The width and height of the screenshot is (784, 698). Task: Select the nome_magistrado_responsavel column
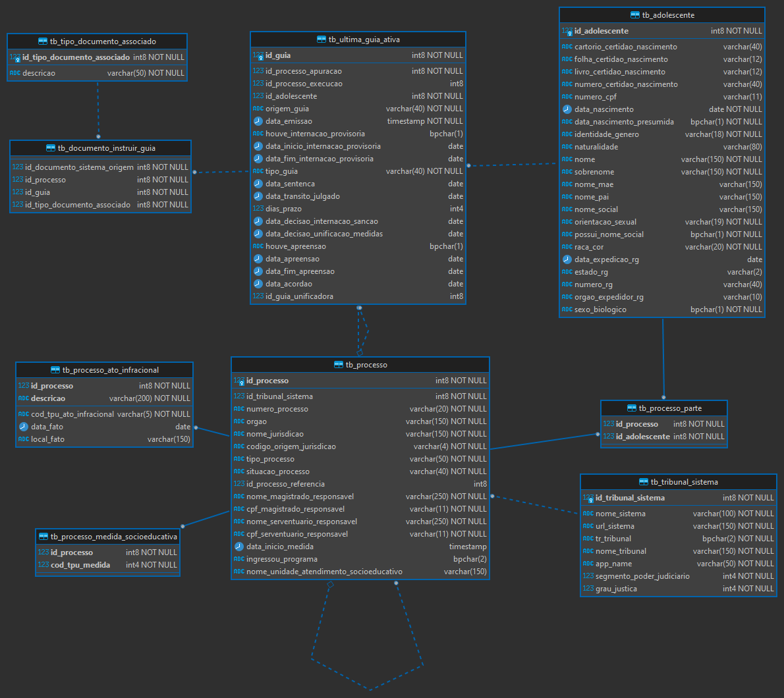click(300, 497)
